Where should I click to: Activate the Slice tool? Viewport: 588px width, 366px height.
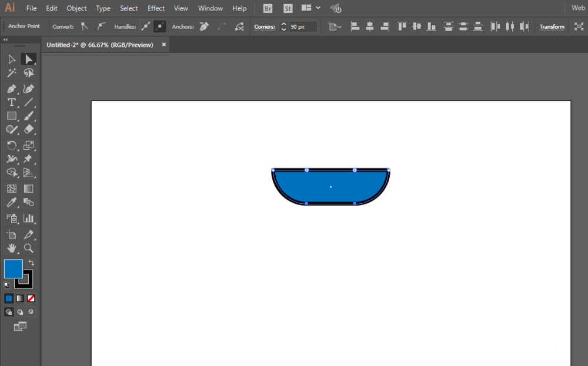[x=28, y=234]
